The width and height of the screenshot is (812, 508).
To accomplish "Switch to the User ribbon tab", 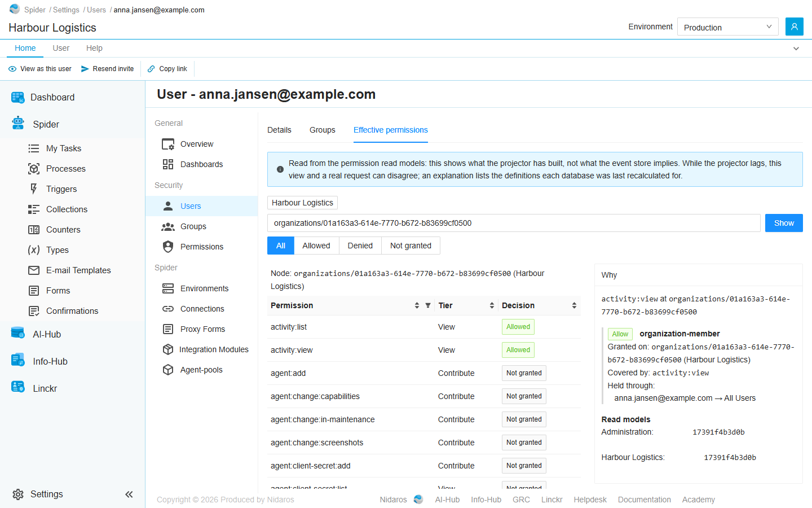I will click(x=61, y=48).
